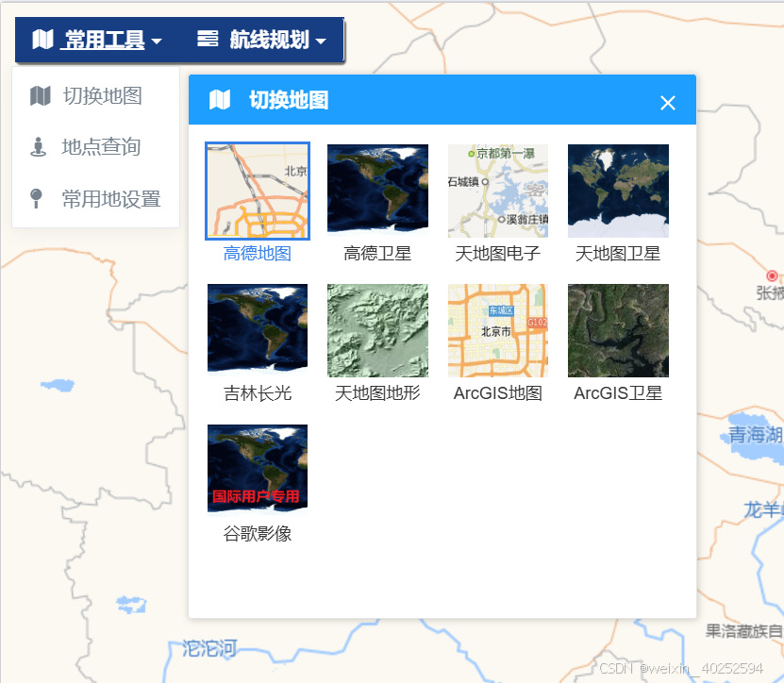Click the 天地图地形 label text
This screenshot has height=683, width=784.
[377, 393]
